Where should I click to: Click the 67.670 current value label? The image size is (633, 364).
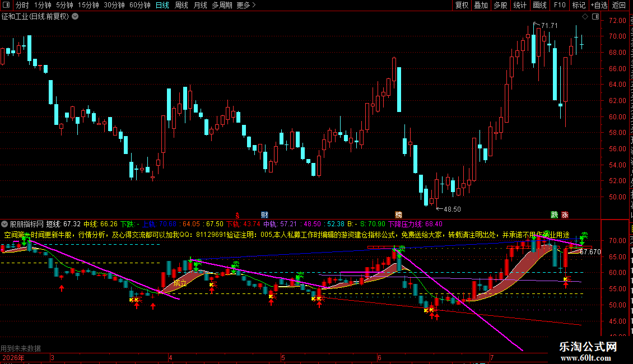(x=590, y=252)
